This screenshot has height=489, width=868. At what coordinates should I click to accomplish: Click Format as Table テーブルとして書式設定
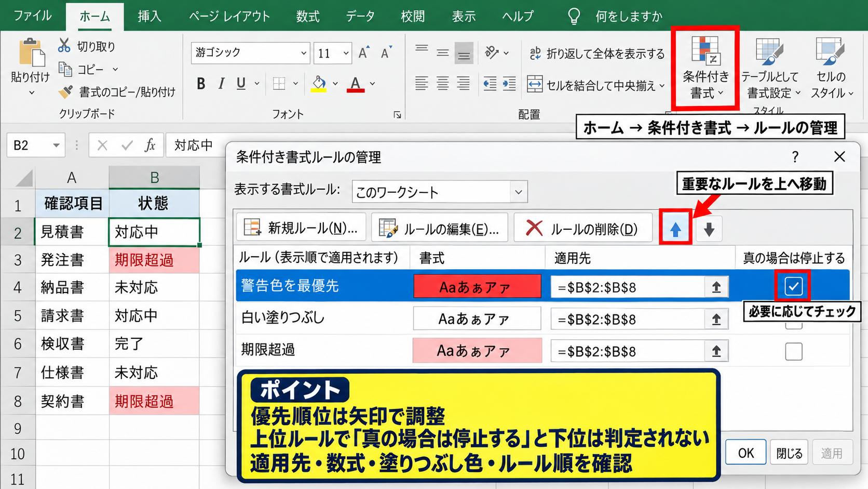pyautogui.click(x=770, y=69)
